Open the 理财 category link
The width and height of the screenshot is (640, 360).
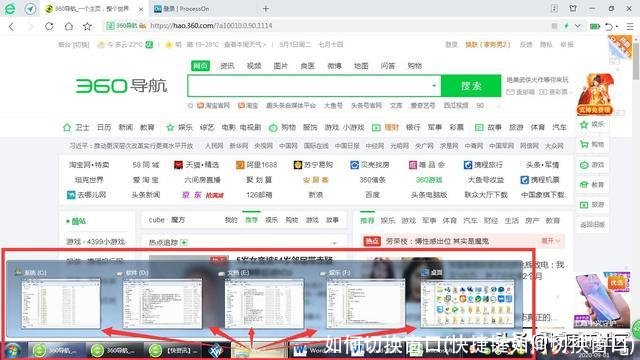[x=391, y=127]
